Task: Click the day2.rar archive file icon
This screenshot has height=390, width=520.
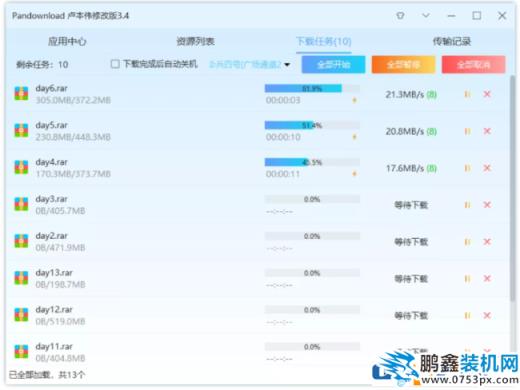Action: [21, 241]
